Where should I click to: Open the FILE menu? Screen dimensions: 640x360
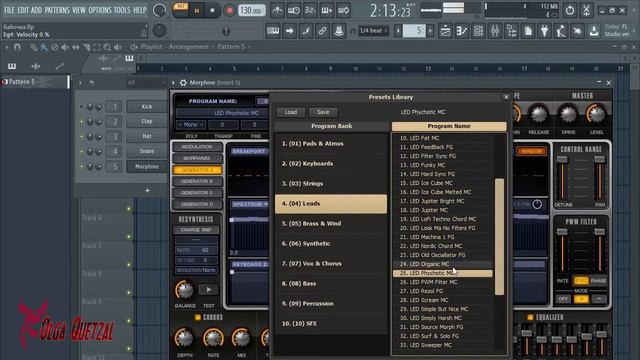9,10
